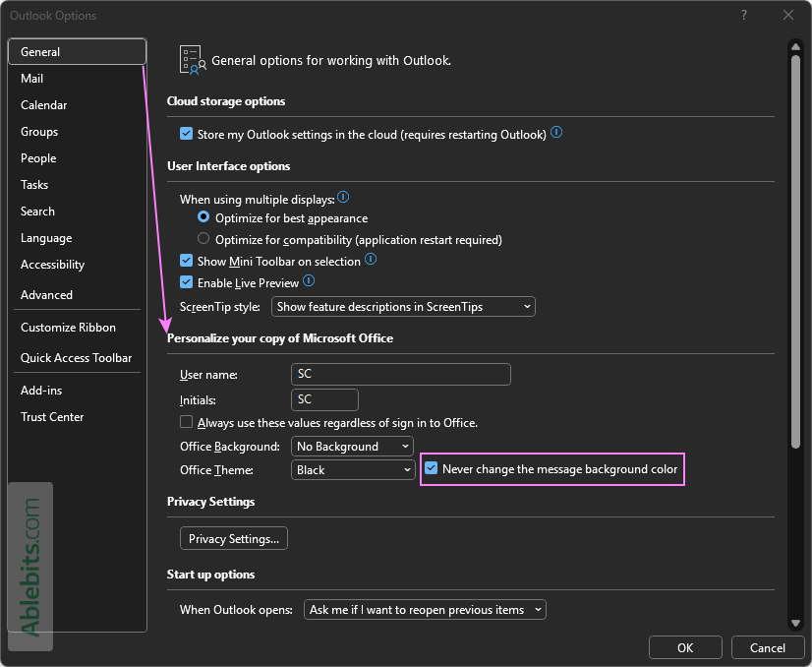Open the When Outlook opens dropdown
Viewport: 812px width, 667px height.
click(425, 610)
